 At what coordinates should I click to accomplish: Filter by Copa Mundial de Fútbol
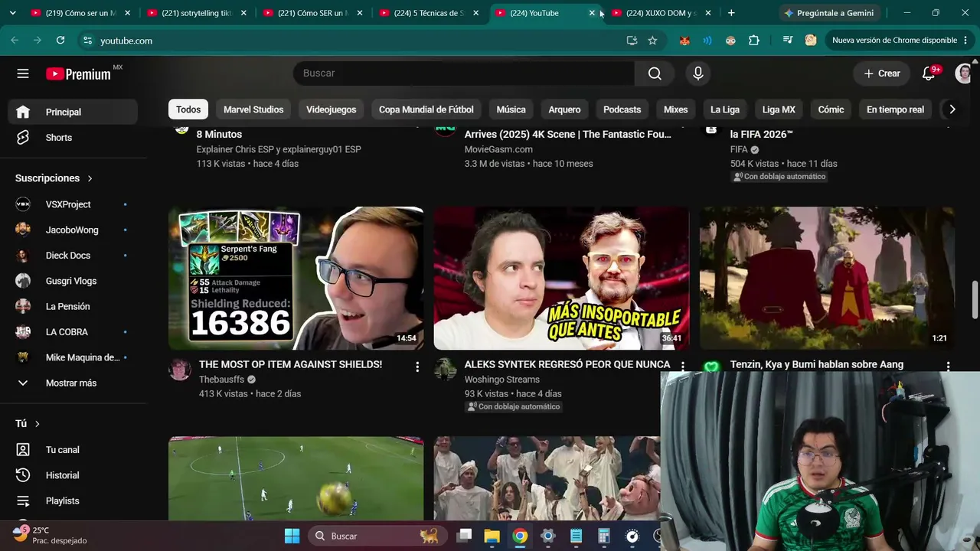[x=426, y=109]
